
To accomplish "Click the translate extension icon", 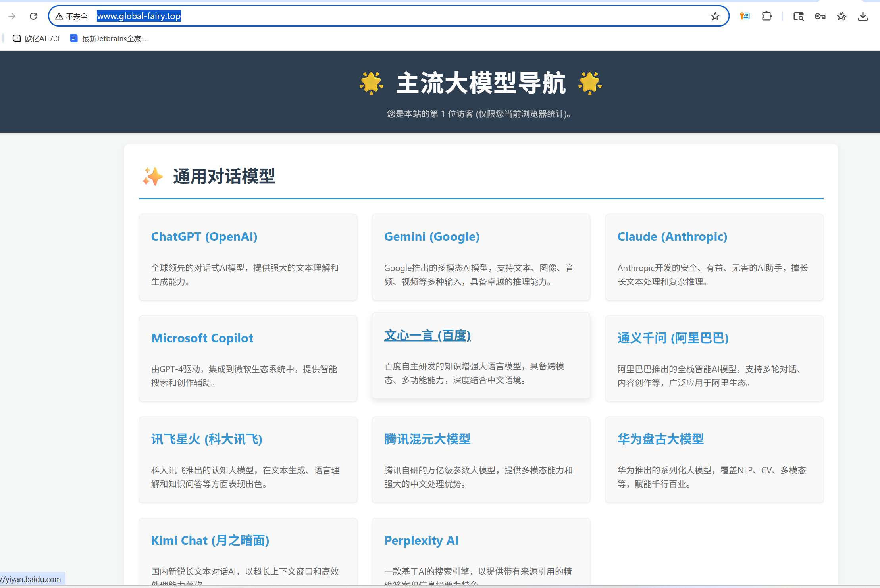I will [745, 16].
